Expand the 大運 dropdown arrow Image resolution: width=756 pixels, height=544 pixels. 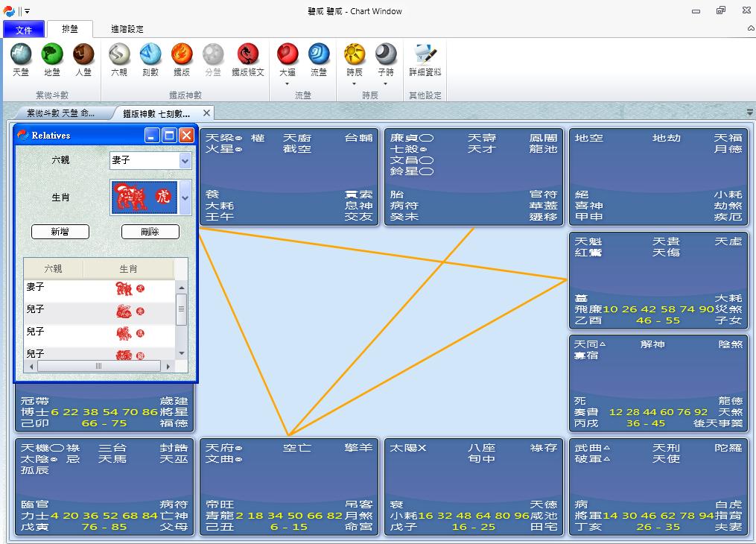[288, 83]
